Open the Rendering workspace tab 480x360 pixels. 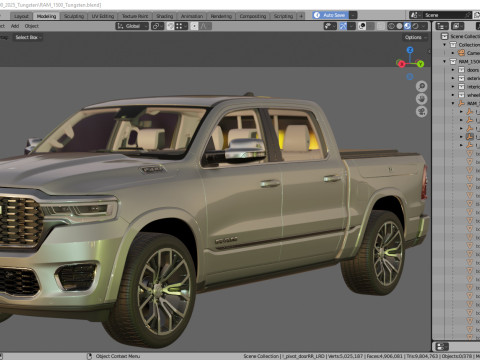tap(221, 16)
